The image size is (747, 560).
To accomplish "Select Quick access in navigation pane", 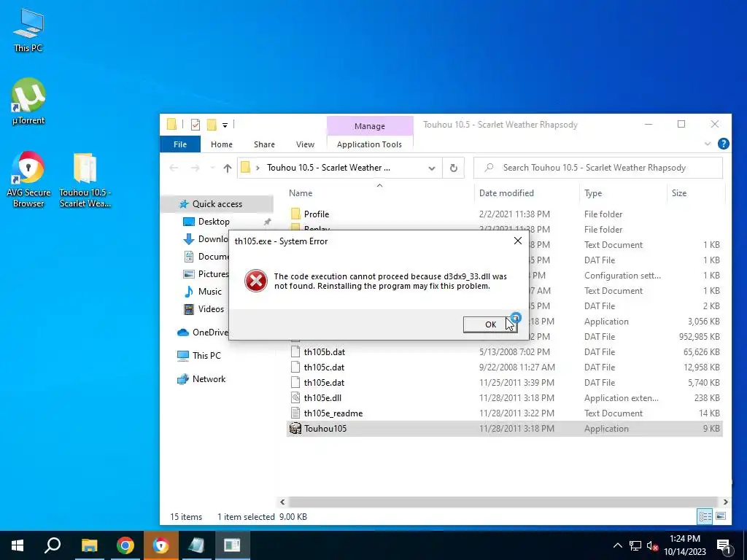I will pyautogui.click(x=217, y=204).
